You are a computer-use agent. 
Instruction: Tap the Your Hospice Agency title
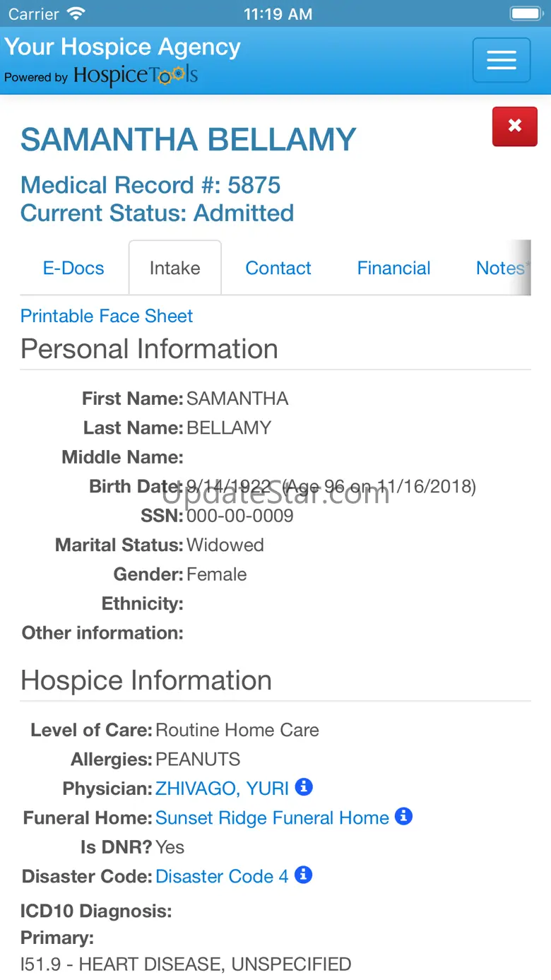click(122, 47)
